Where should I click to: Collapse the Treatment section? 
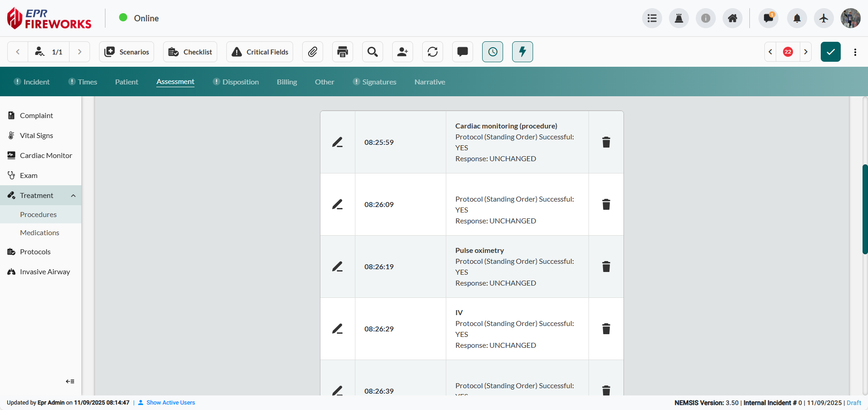73,196
